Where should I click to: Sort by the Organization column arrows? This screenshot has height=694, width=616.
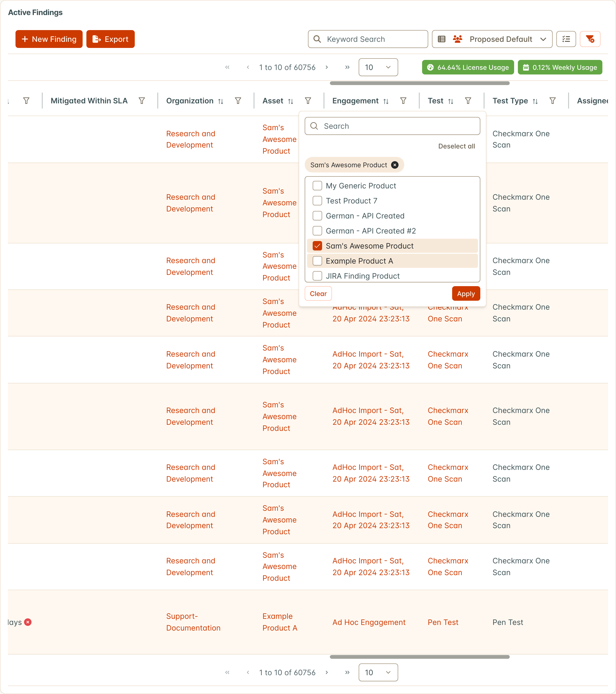[221, 101]
